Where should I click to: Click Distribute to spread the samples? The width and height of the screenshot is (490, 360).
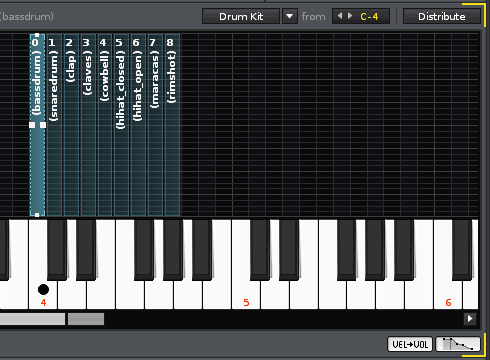442,16
